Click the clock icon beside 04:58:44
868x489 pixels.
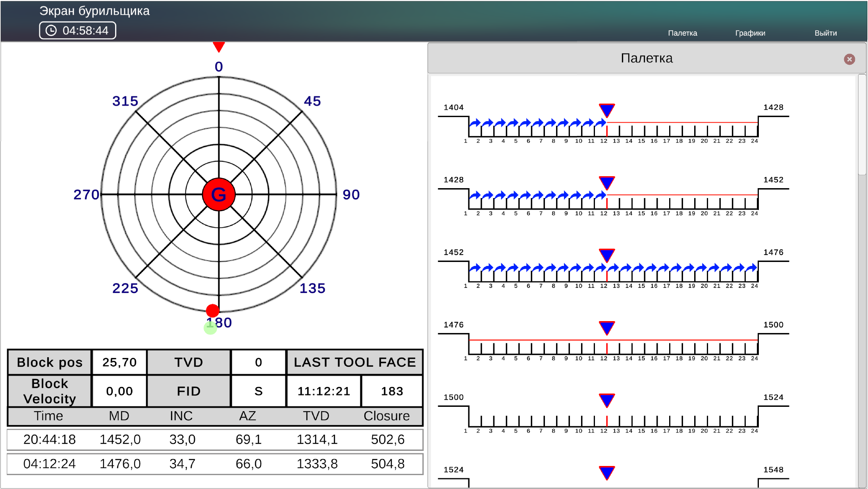click(x=51, y=31)
